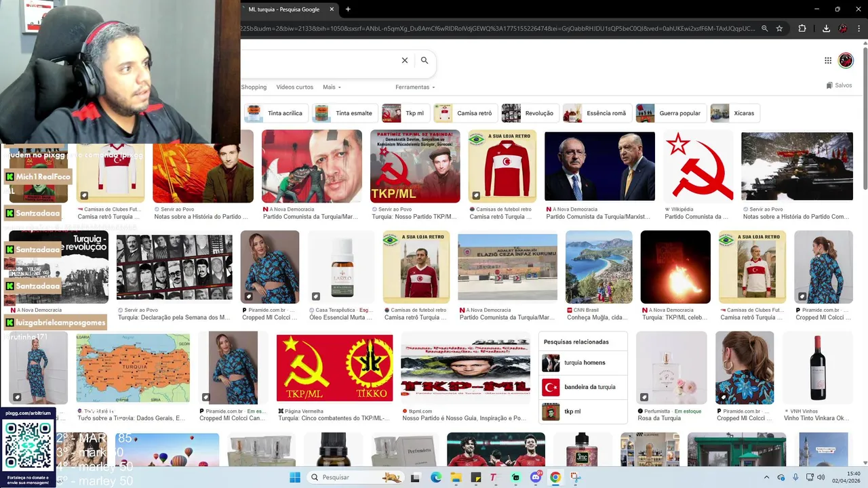Switch to the Vídeos curtos tab
The image size is (868, 488).
pyautogui.click(x=294, y=87)
